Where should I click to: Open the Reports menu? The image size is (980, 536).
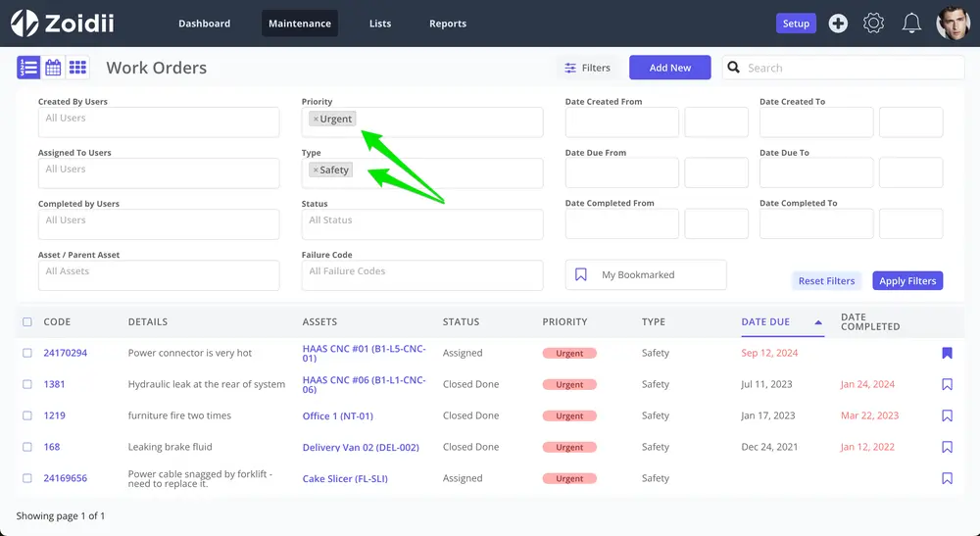click(x=448, y=24)
